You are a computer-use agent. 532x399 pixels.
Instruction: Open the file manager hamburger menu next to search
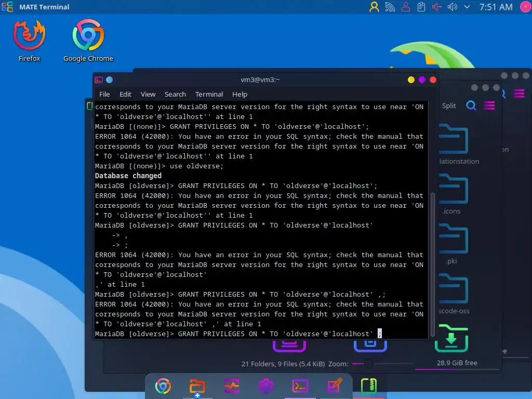(489, 106)
